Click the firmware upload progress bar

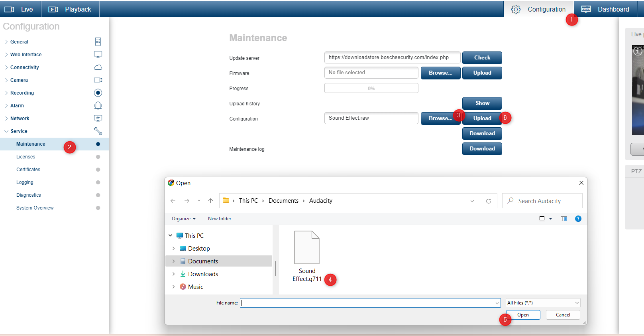pyautogui.click(x=371, y=88)
